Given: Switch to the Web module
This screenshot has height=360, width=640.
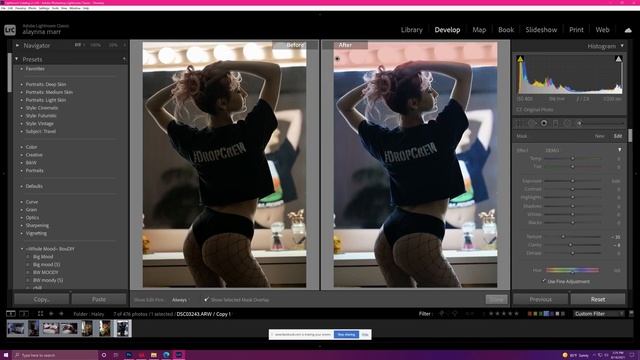Looking at the screenshot, I should point(602,30).
